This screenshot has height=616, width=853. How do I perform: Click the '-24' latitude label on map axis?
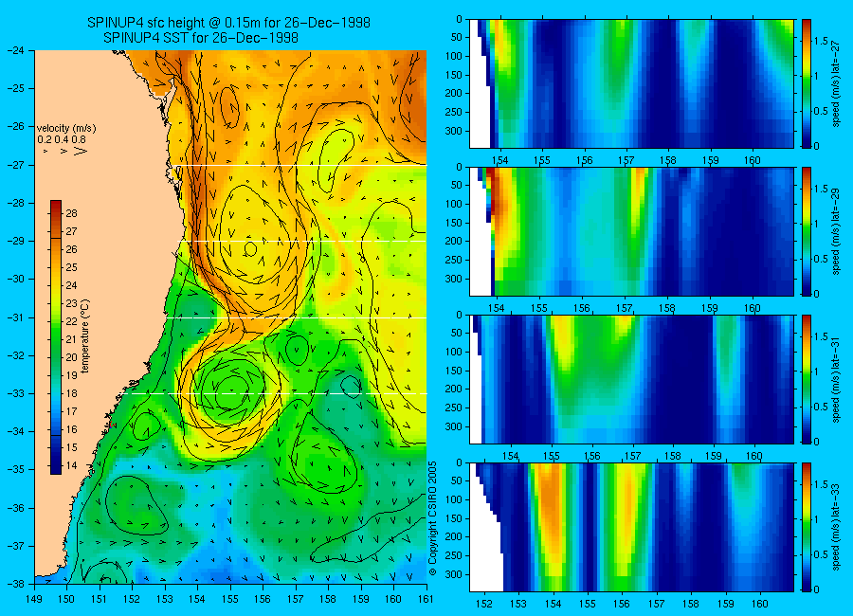pyautogui.click(x=16, y=50)
